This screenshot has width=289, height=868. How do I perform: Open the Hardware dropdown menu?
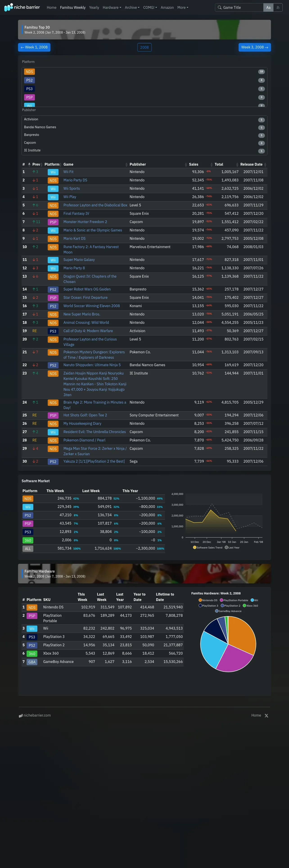pyautogui.click(x=112, y=7)
